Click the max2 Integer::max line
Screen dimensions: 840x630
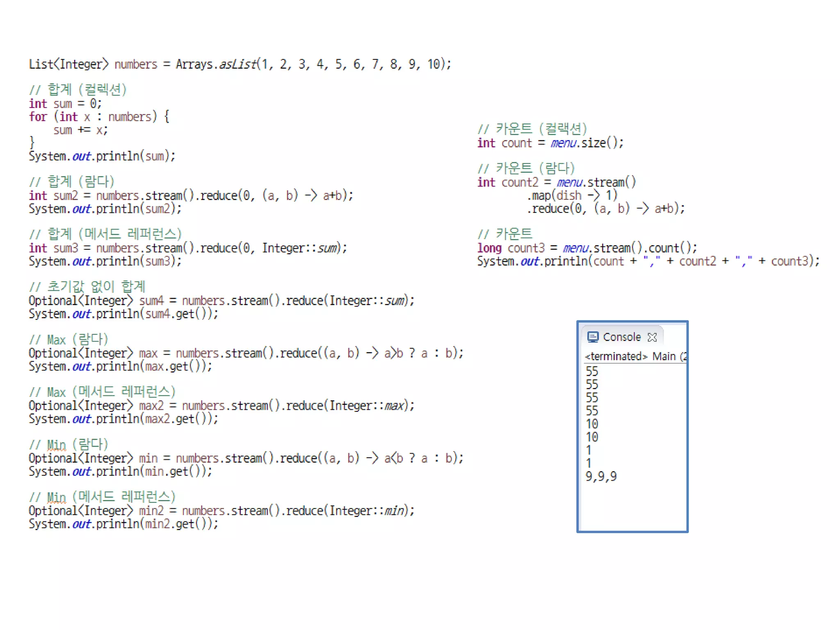point(221,406)
